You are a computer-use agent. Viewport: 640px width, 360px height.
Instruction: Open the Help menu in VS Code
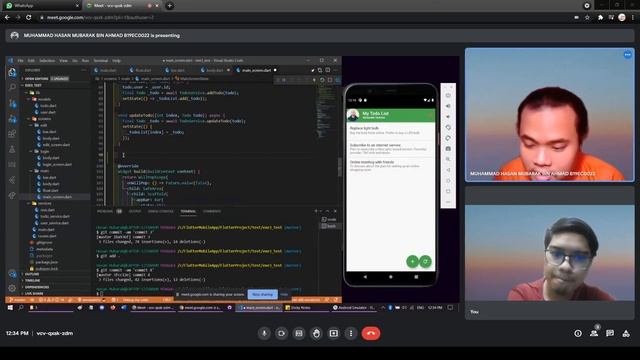[x=116, y=60]
